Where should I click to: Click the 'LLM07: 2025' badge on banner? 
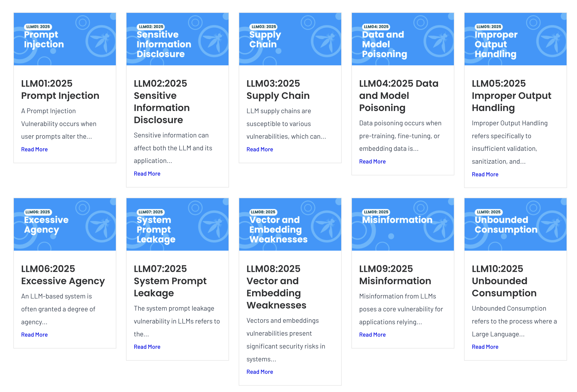pos(151,212)
